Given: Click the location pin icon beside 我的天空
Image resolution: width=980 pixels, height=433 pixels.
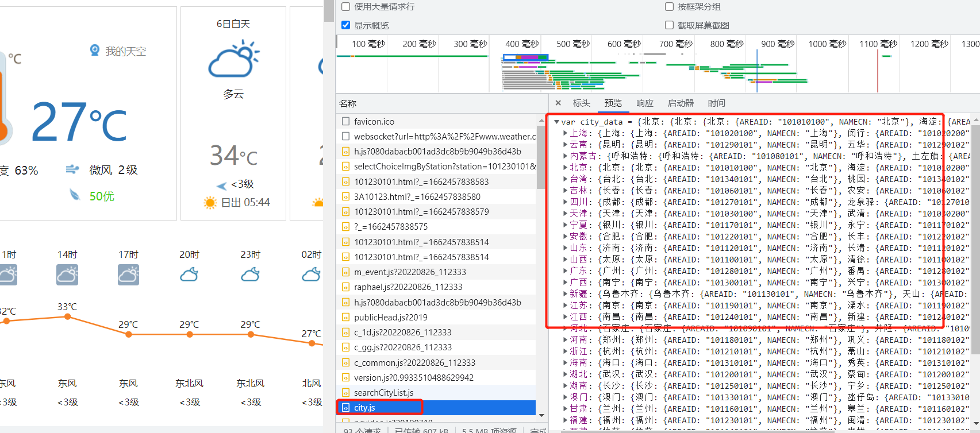Looking at the screenshot, I should point(95,51).
